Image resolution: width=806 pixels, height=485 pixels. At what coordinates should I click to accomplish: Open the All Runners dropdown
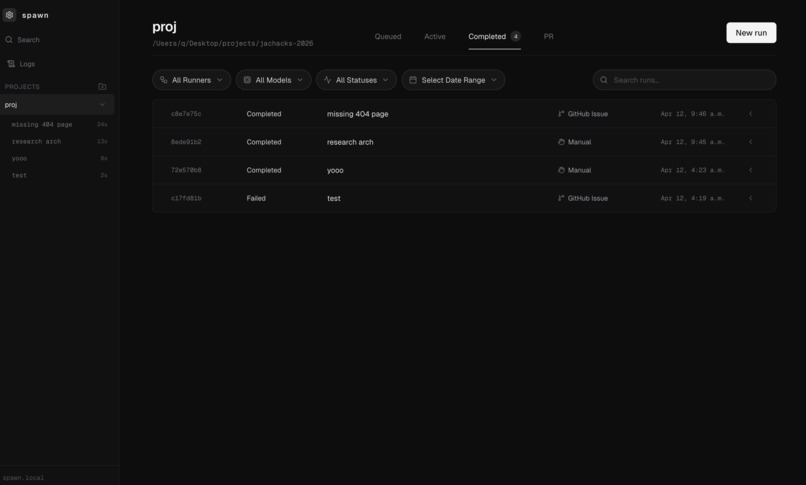click(x=191, y=80)
